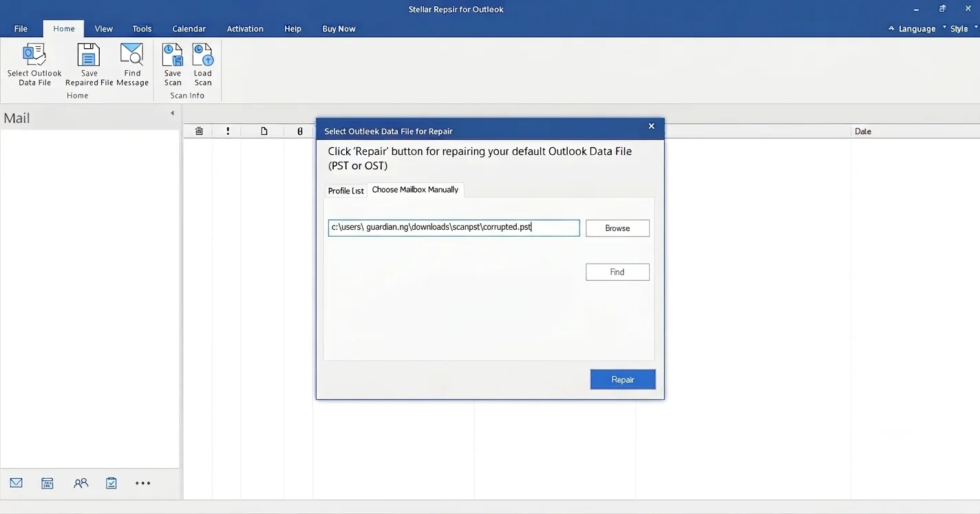The image size is (980, 514).
Task: Open the Help tab
Action: point(293,29)
